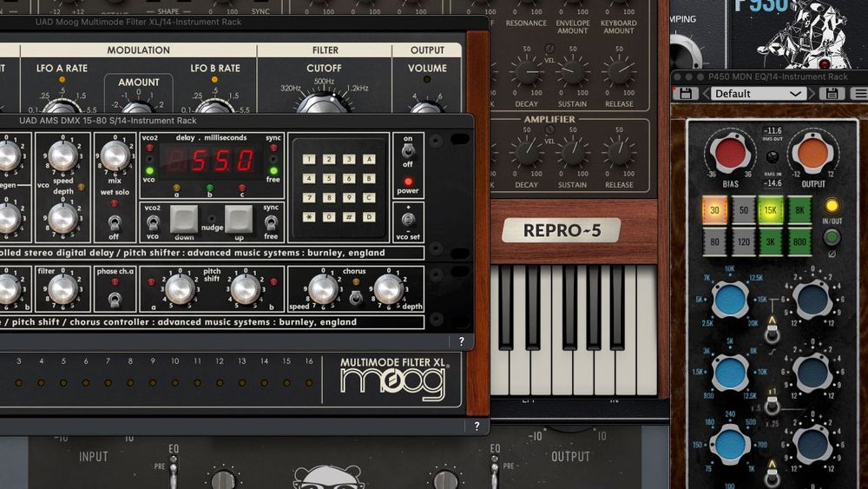The image size is (868, 489).
Task: Click the mid band blue frequency knob (1.5K-10K)
Action: (730, 372)
